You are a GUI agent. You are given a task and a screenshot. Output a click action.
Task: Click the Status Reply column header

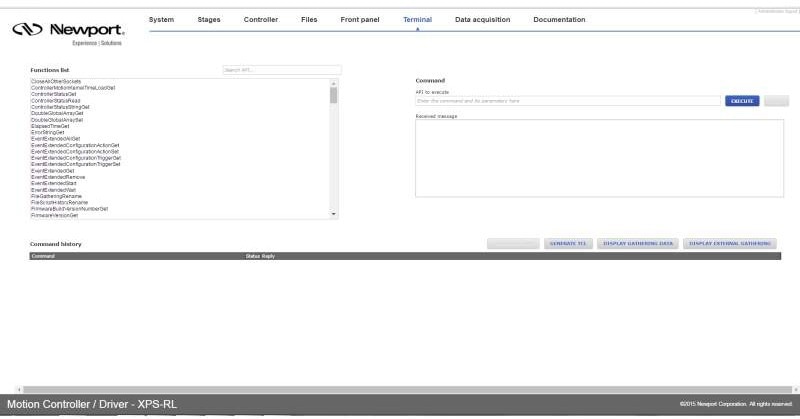click(260, 256)
